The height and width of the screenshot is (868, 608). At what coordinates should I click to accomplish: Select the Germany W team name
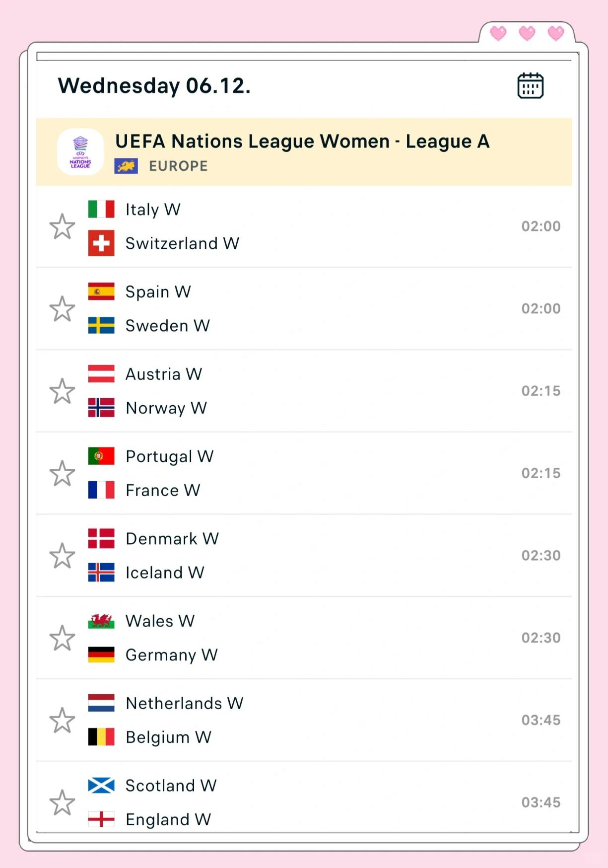click(171, 655)
